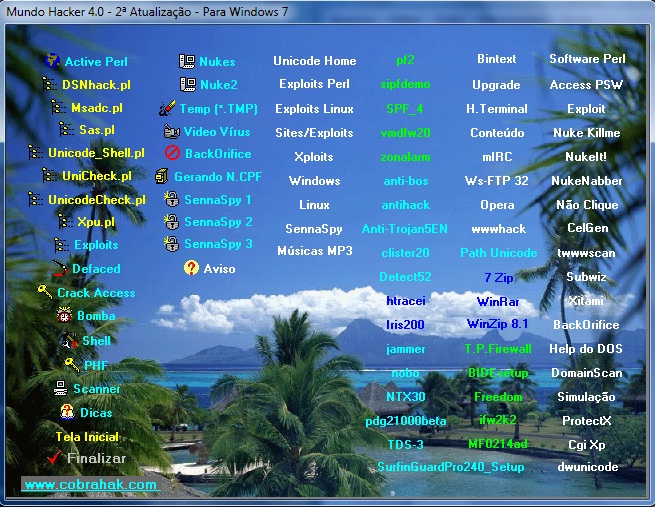This screenshot has width=655, height=507.
Task: Select Exploits Linux
Action: [314, 108]
